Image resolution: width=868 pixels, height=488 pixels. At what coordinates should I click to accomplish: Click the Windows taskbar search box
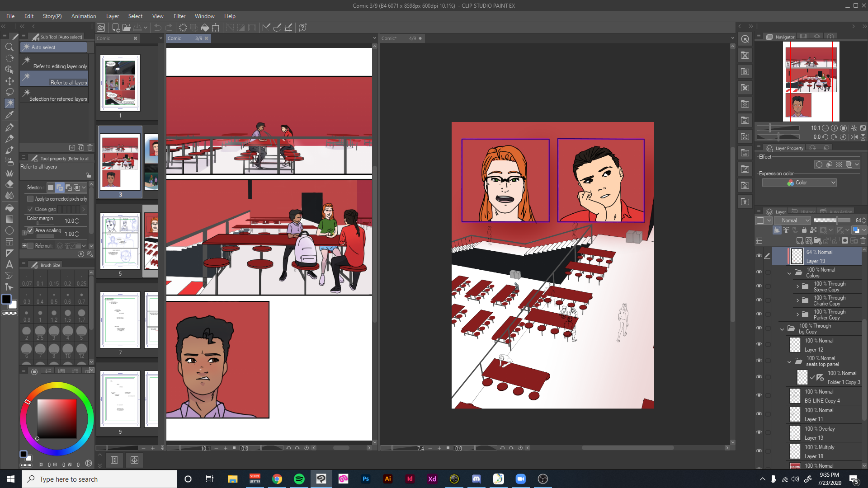(99, 479)
